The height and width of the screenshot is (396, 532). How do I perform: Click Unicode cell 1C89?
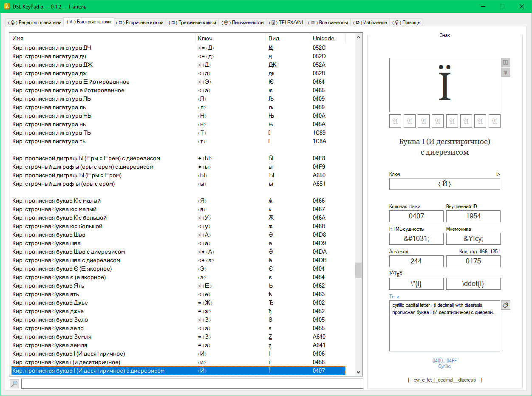click(x=319, y=133)
